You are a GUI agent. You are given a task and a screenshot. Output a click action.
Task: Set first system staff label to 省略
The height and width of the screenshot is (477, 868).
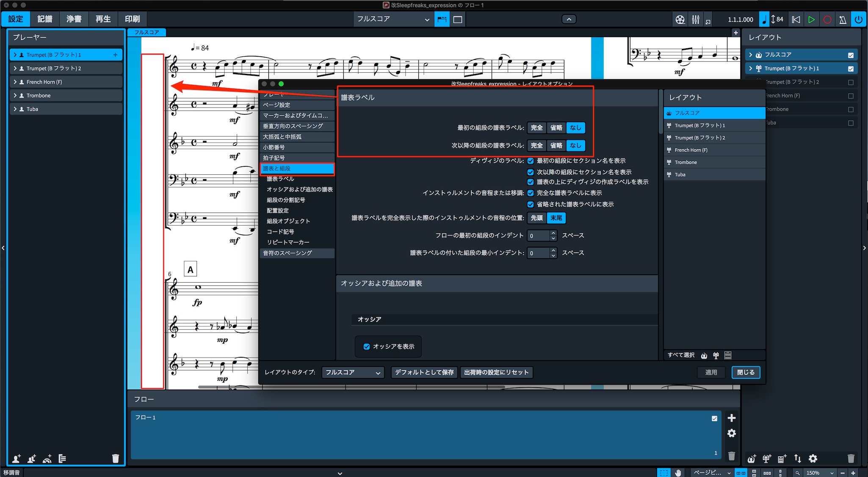coord(556,128)
